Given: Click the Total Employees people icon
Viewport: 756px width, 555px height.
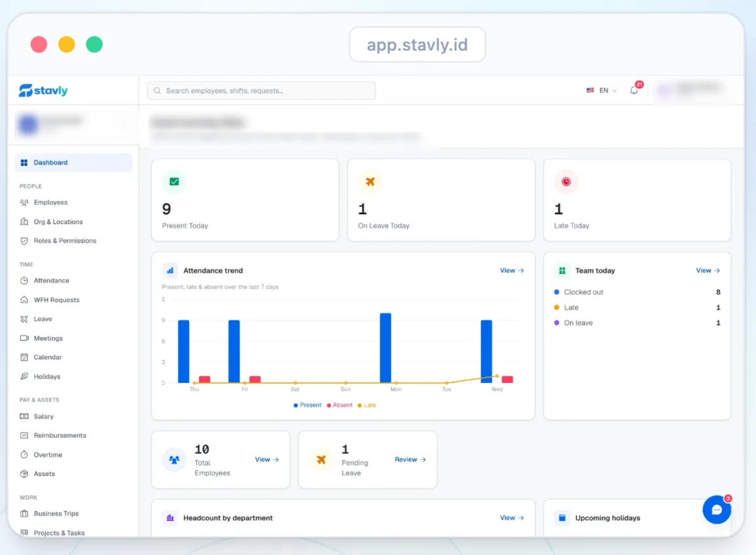Looking at the screenshot, I should [175, 460].
